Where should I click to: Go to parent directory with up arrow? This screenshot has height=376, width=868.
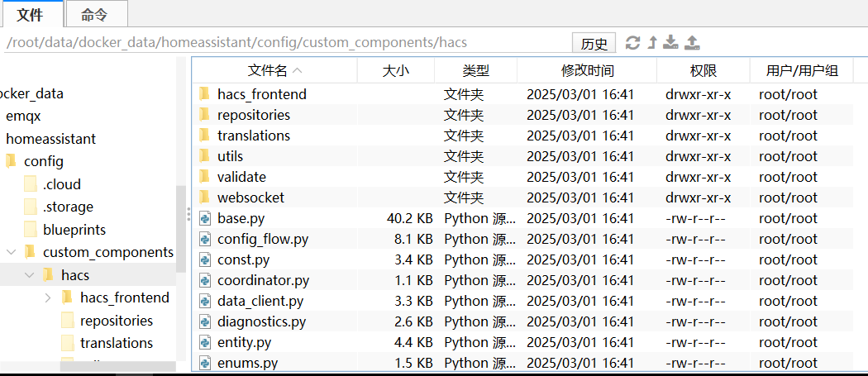[652, 43]
